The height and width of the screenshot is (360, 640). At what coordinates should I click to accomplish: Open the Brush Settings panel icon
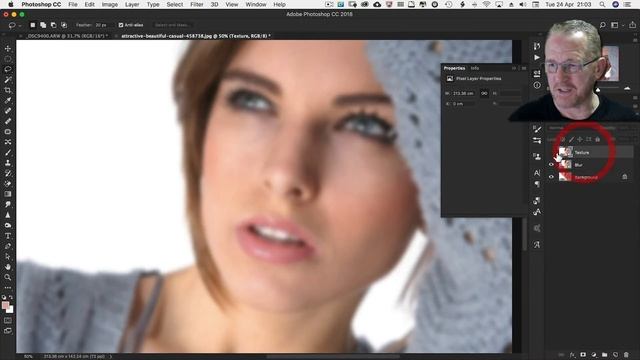click(x=537, y=129)
